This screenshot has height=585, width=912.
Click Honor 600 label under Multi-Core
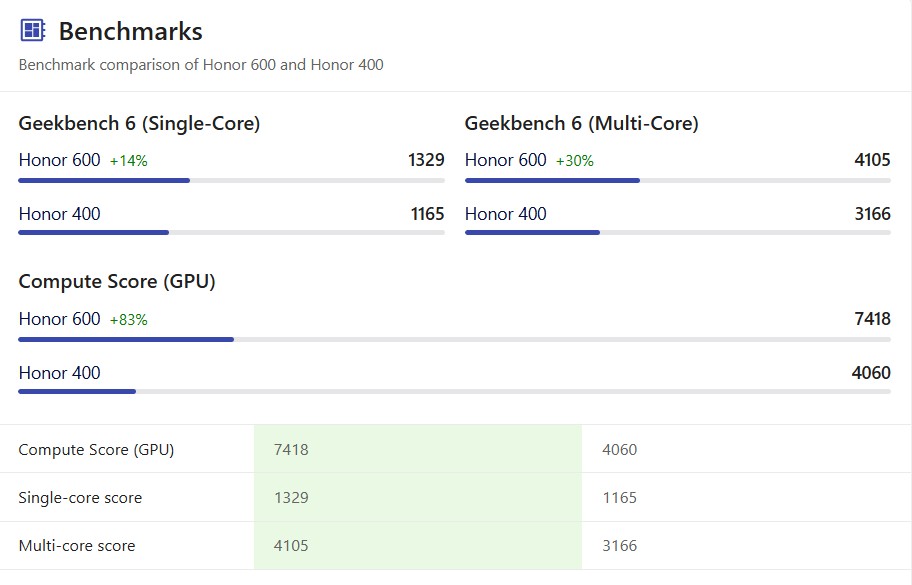(505, 160)
